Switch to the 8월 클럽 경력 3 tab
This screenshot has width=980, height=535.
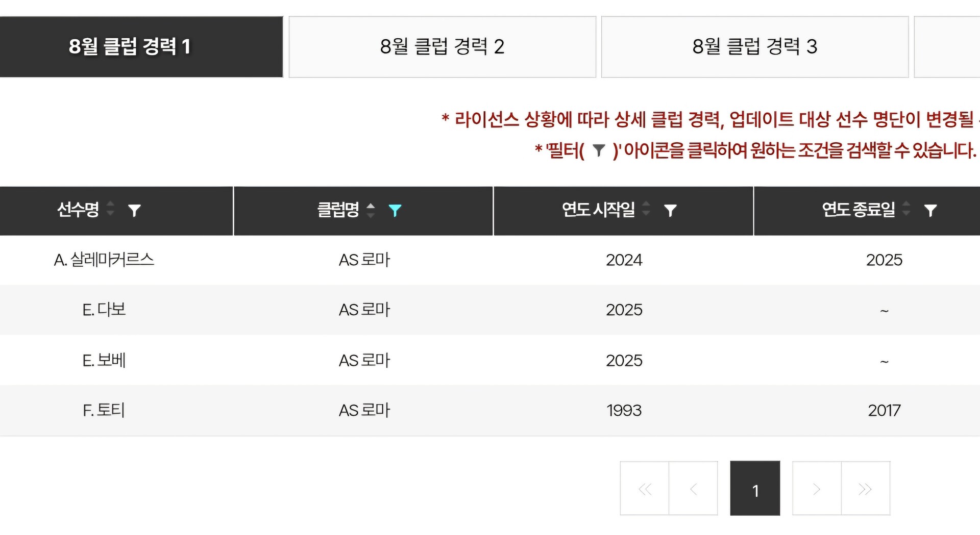[x=754, y=47]
